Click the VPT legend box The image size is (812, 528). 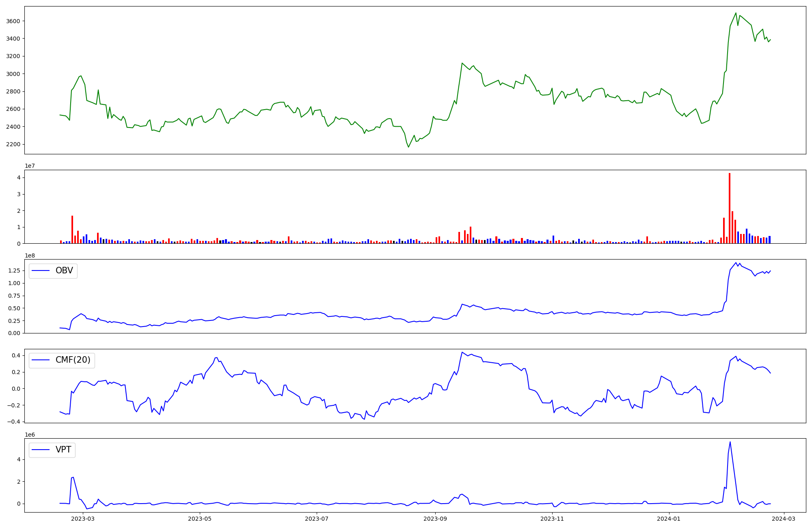pyautogui.click(x=52, y=450)
